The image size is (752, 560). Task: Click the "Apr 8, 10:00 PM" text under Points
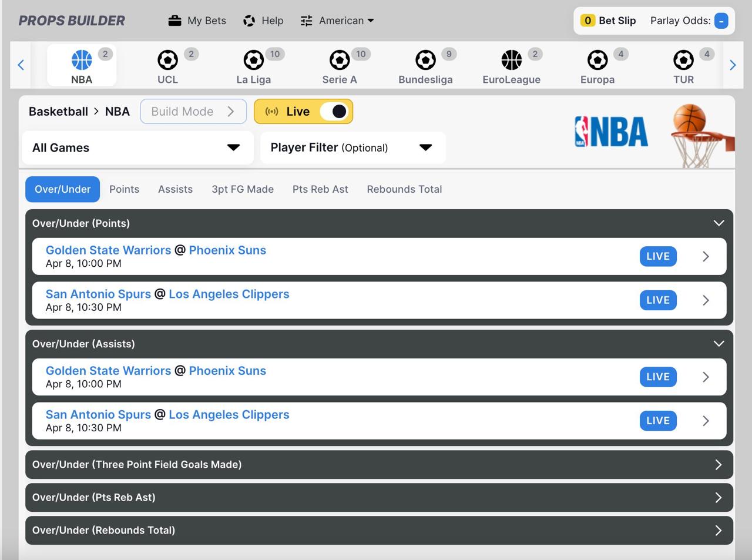pyautogui.click(x=83, y=264)
